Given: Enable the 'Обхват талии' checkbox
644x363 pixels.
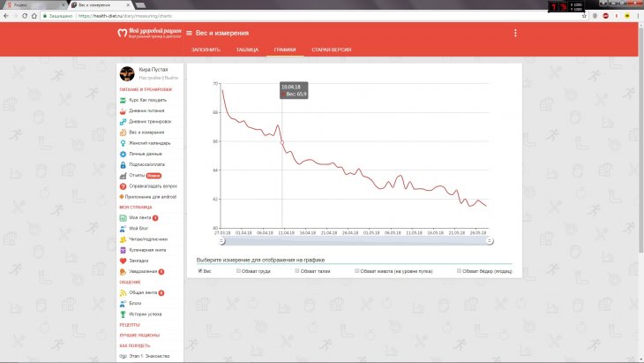Looking at the screenshot, I should click(x=296, y=270).
